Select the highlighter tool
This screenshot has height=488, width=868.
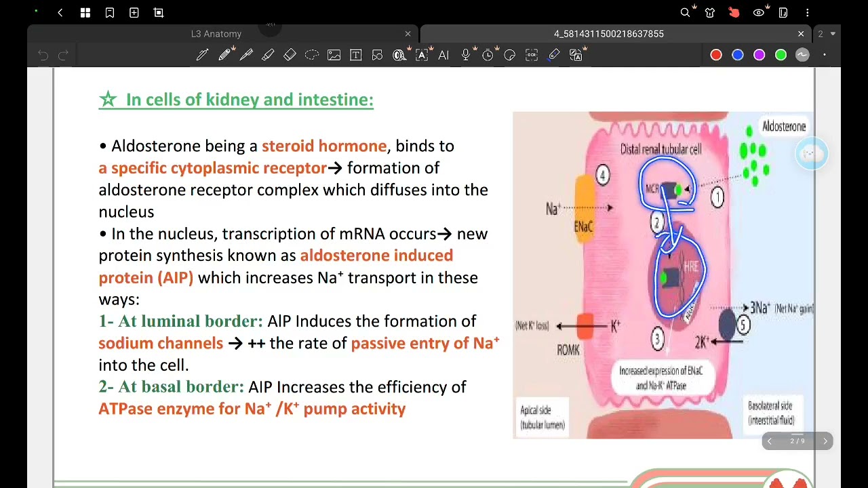click(x=268, y=55)
